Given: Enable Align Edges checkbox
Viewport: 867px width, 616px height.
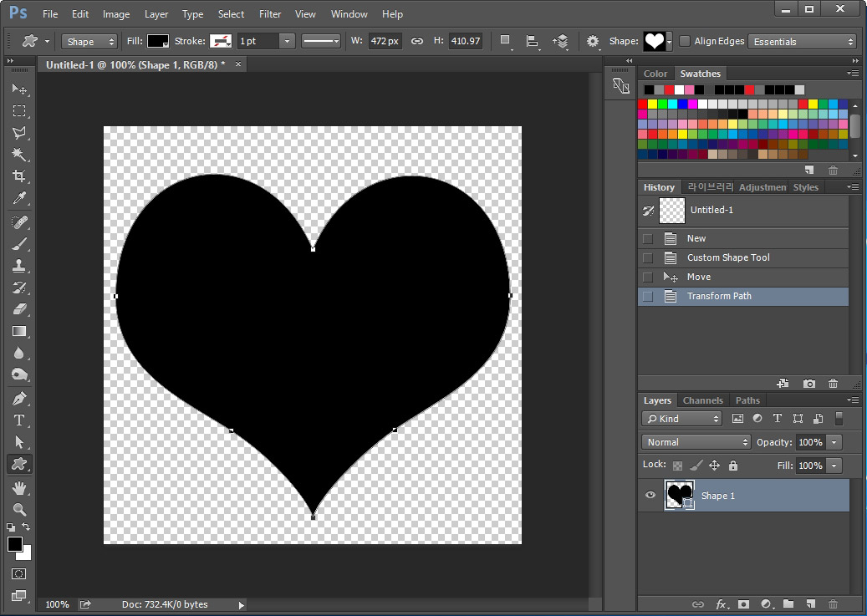Looking at the screenshot, I should tap(685, 41).
